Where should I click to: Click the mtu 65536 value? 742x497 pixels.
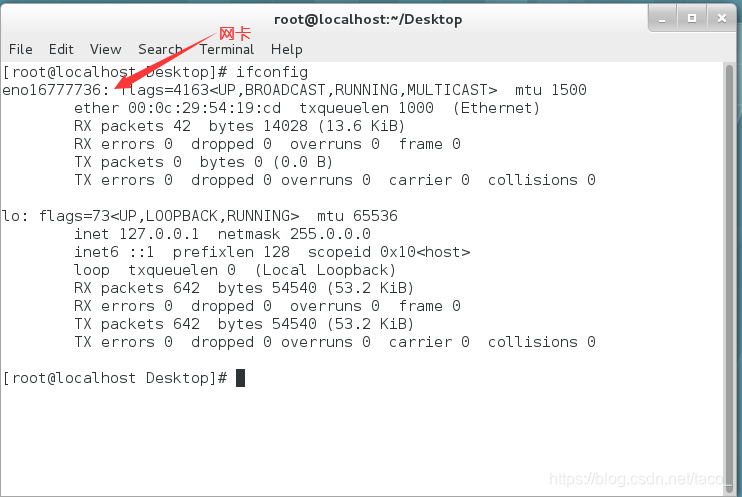pyautogui.click(x=357, y=216)
